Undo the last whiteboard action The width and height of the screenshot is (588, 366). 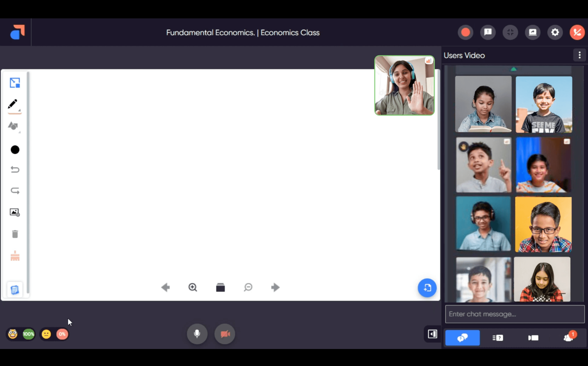click(x=15, y=169)
